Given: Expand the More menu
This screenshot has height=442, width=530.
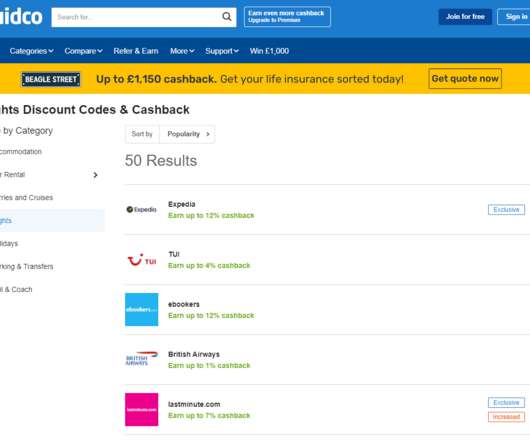Looking at the screenshot, I should pyautogui.click(x=182, y=51).
